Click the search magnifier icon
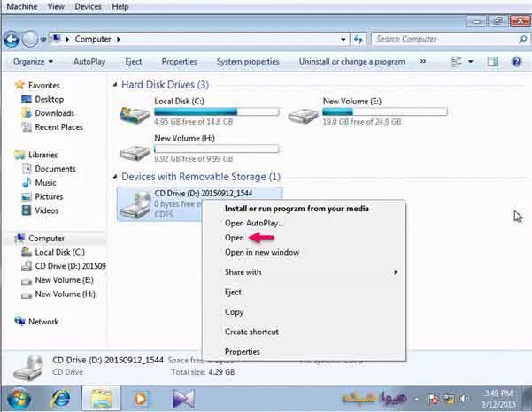 523,39
